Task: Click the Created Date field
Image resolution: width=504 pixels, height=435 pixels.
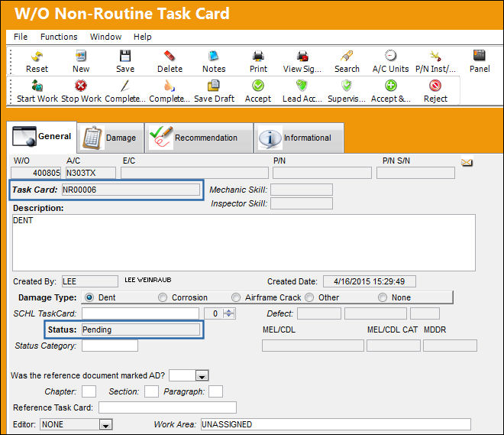Action: point(370,281)
